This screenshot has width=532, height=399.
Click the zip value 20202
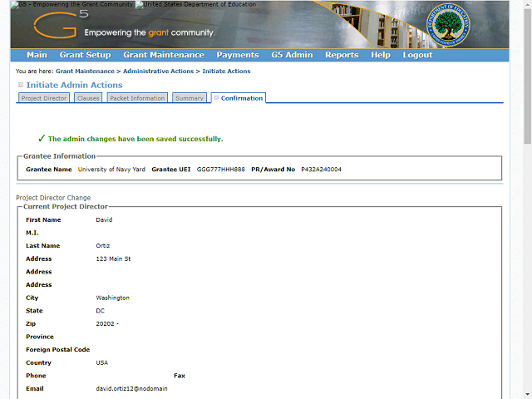[x=106, y=323]
